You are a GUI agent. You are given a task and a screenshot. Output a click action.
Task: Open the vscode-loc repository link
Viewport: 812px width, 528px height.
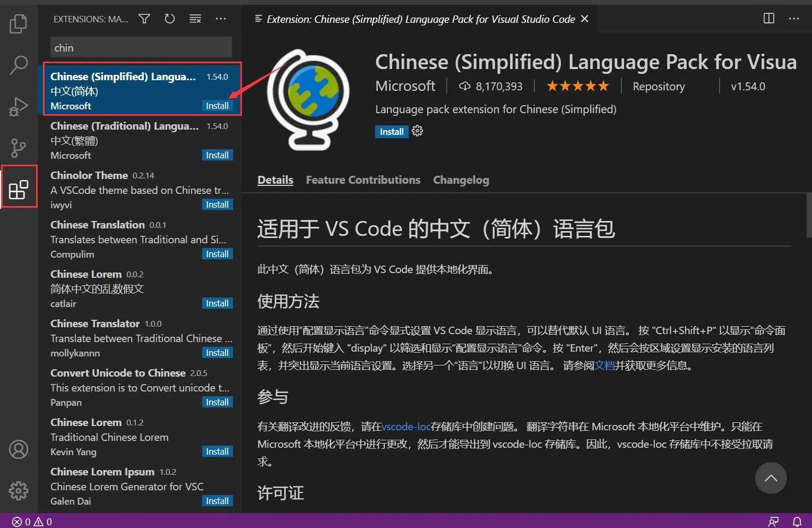click(406, 427)
